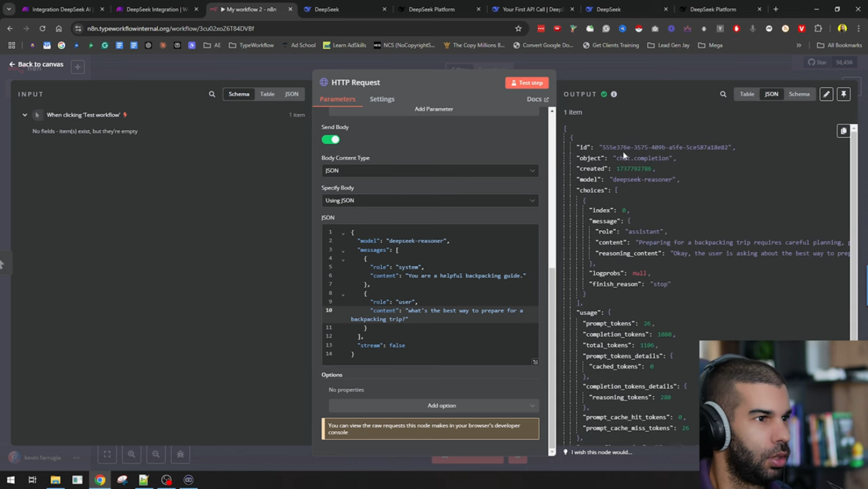The height and width of the screenshot is (489, 868).
Task: Open the Body Content Type dropdown
Action: click(430, 171)
